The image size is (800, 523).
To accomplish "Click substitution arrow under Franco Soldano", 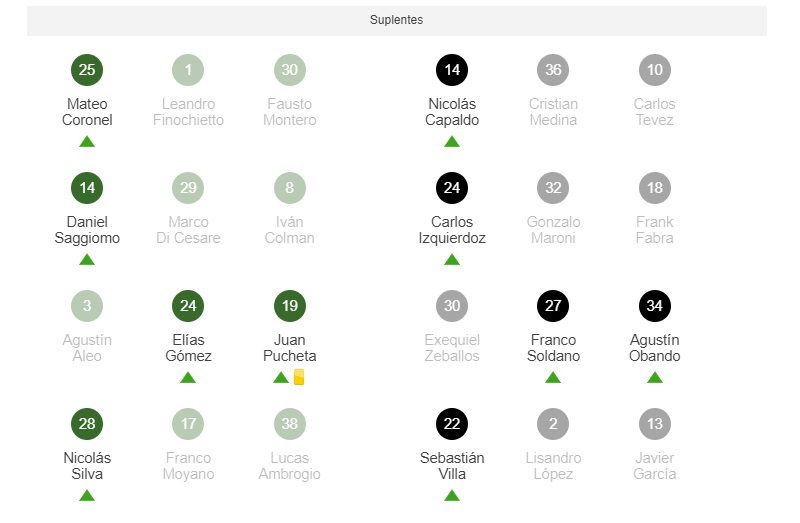I will [x=553, y=377].
